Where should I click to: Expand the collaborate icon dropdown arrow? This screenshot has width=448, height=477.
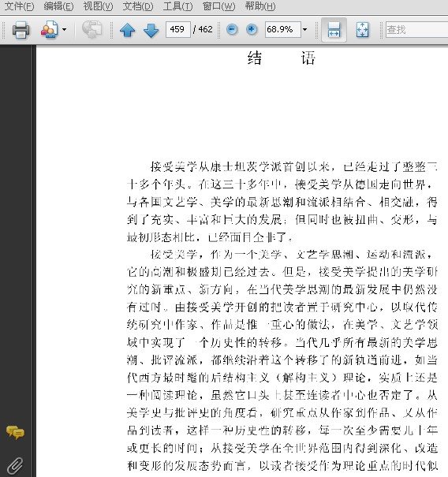tap(64, 29)
